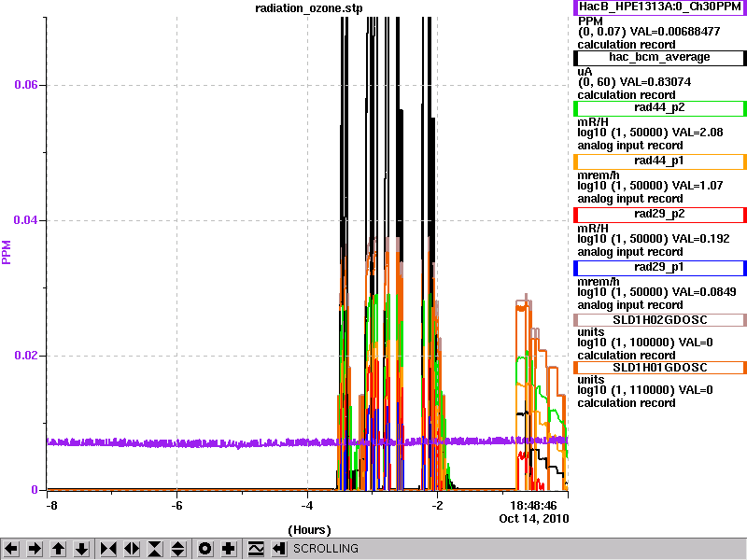
Task: Click the radiation_ozone.stp graph title
Action: click(309, 8)
